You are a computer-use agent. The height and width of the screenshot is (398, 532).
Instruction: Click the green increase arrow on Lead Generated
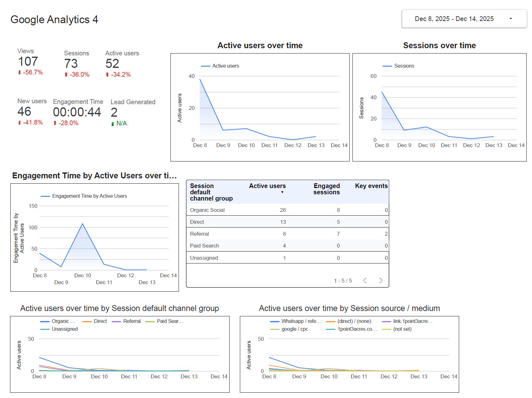(113, 123)
